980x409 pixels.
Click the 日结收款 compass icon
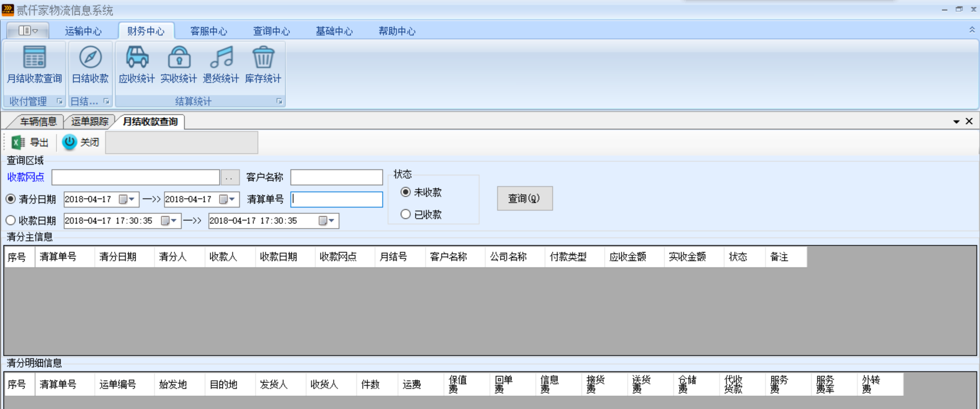(90, 58)
